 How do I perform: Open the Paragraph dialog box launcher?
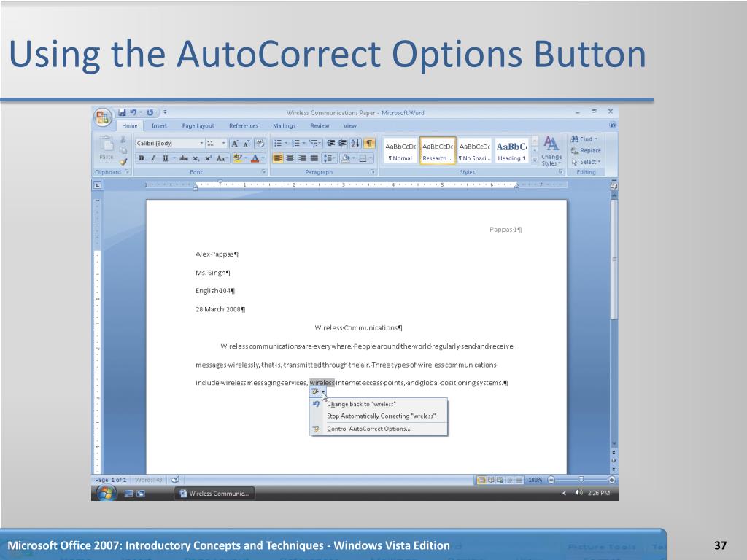tap(373, 172)
